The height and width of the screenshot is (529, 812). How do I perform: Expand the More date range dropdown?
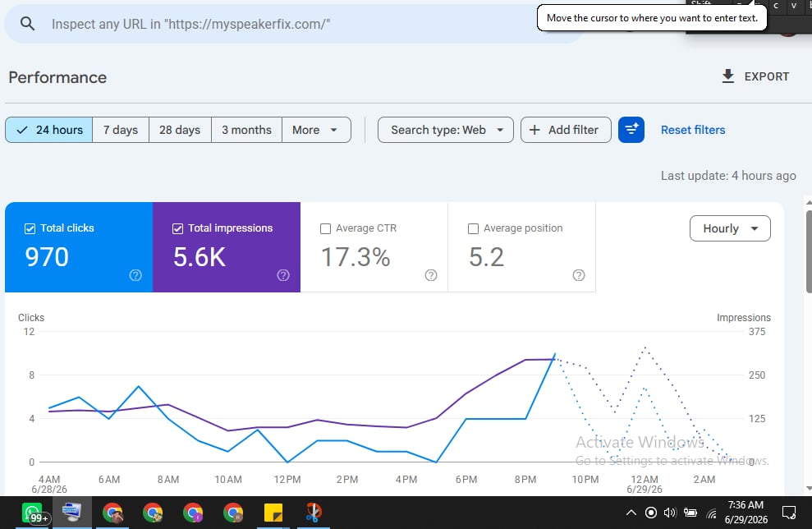(x=316, y=130)
